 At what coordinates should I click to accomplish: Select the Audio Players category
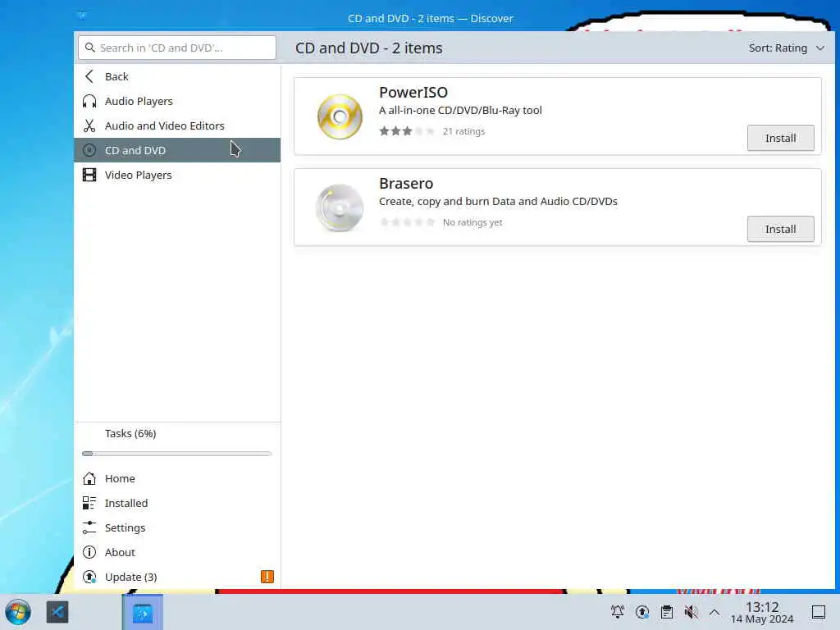(177, 101)
